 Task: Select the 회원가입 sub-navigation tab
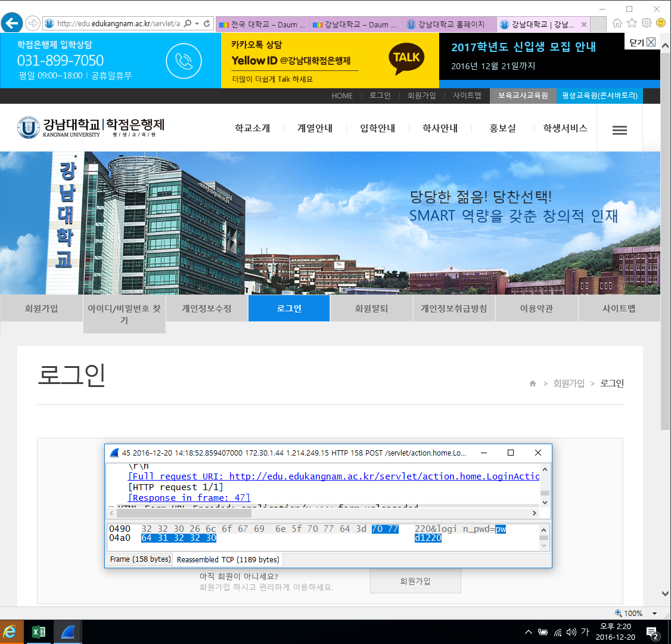coord(41,308)
